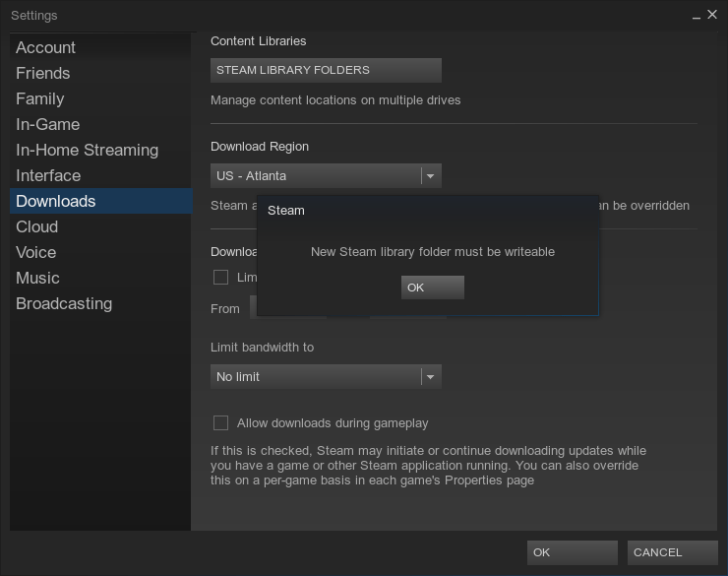
Task: Click CANCEL to discard settings changes
Action: click(x=672, y=552)
